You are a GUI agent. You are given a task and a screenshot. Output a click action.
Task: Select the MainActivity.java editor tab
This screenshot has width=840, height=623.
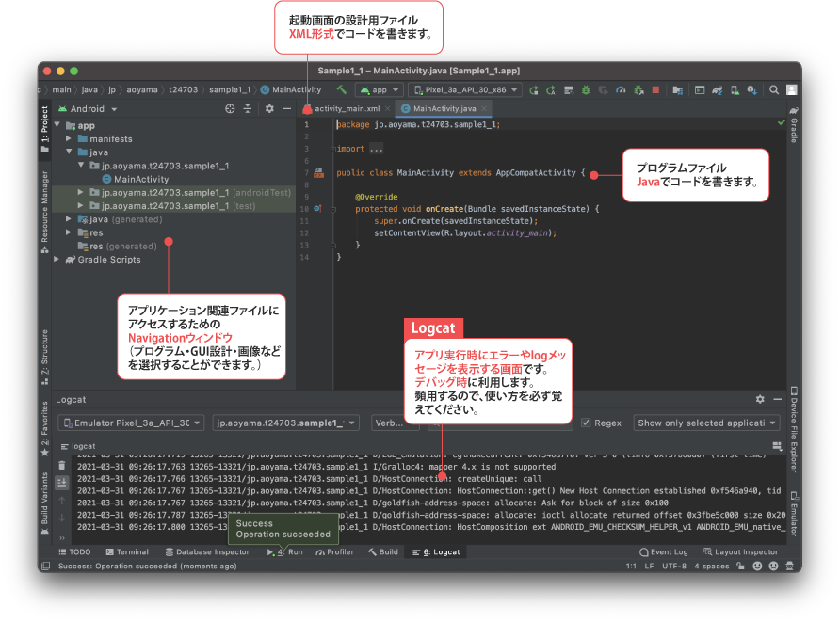(x=444, y=108)
